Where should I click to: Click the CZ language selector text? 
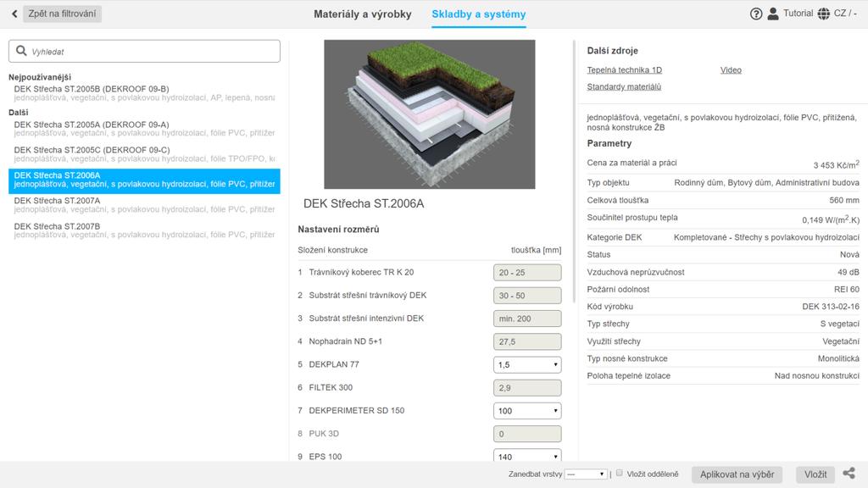845,14
